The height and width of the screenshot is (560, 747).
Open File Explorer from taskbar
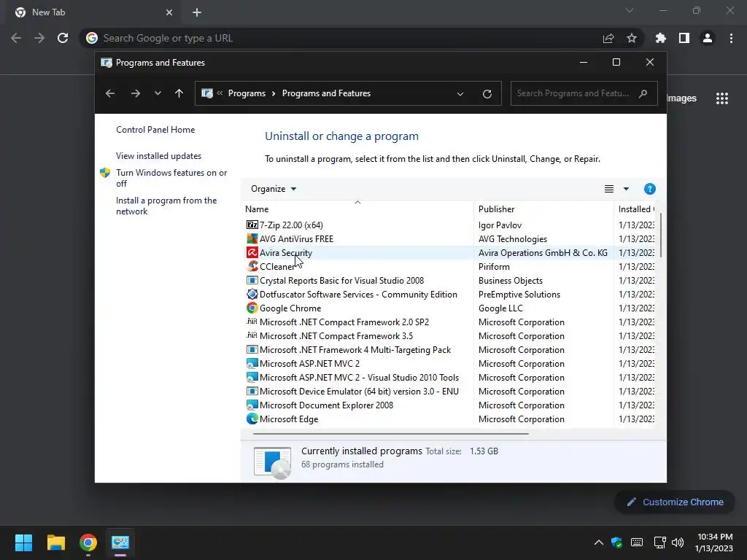[x=55, y=542]
